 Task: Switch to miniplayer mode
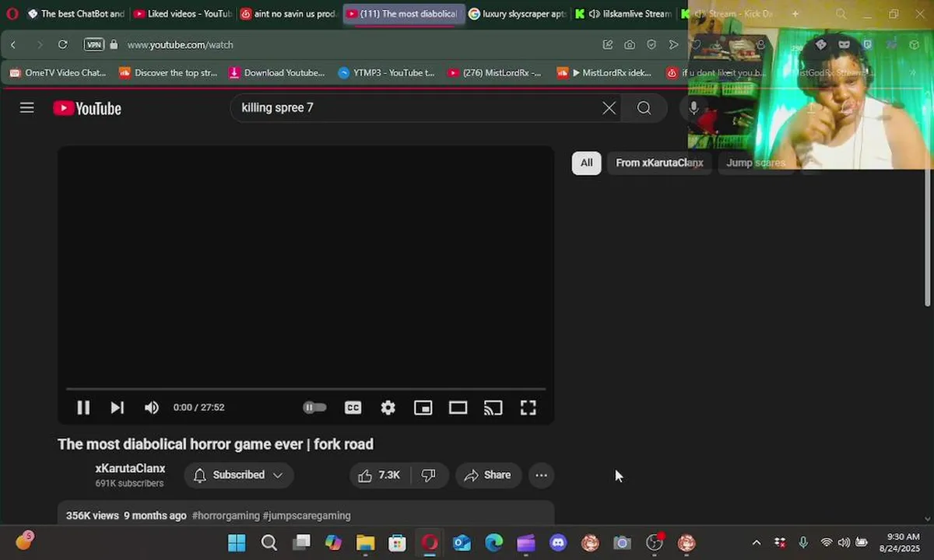[x=423, y=408]
